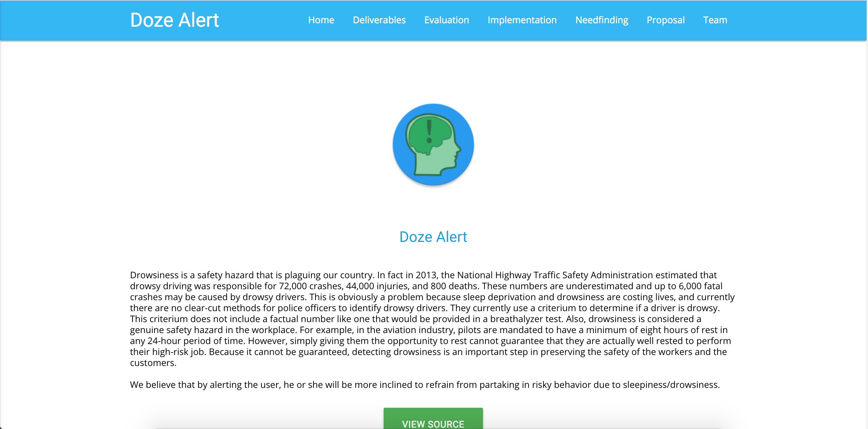The image size is (868, 429).
Task: Click the navigation bar Home tab
Action: [322, 20]
